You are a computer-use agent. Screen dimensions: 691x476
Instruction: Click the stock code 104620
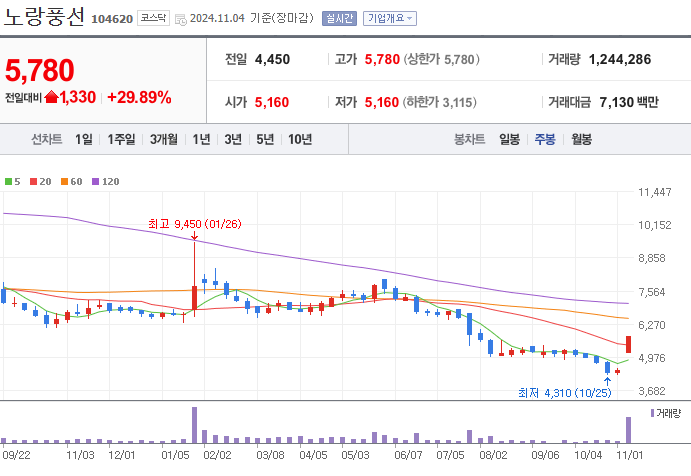click(x=112, y=19)
